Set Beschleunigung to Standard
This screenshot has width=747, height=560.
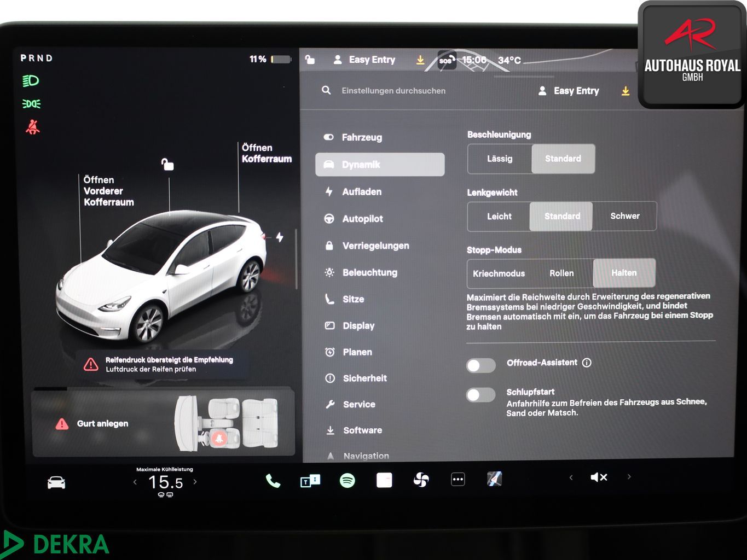pos(563,159)
